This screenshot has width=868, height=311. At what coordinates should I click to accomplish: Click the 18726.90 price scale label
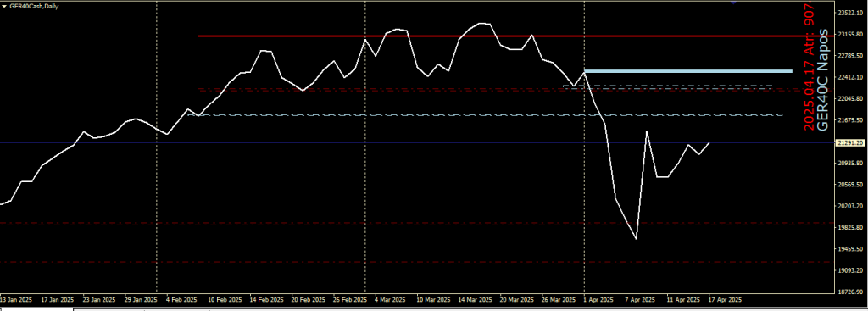click(x=850, y=292)
